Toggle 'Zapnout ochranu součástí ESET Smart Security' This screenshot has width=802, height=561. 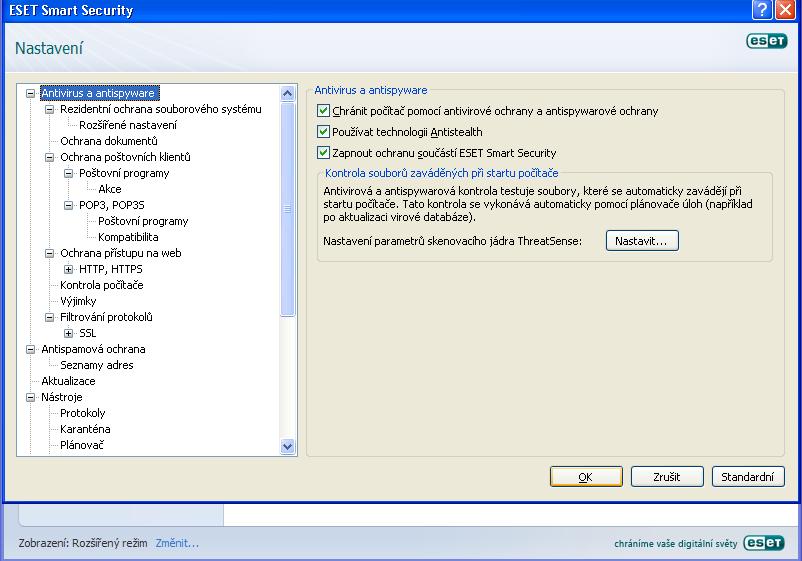click(323, 152)
